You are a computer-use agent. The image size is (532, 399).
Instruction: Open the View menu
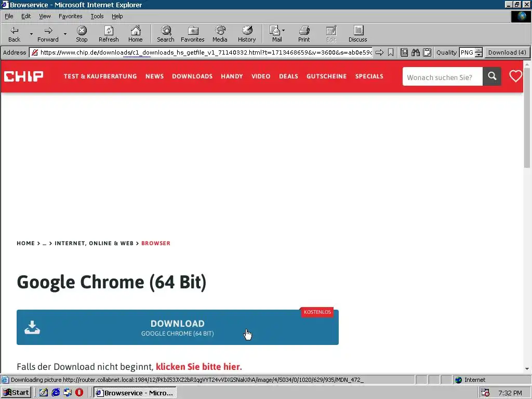[45, 16]
